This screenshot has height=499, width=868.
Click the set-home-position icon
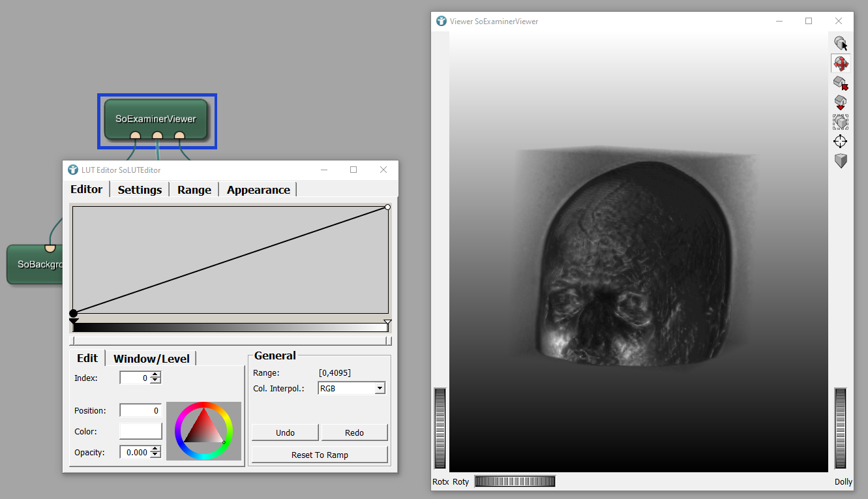point(841,102)
